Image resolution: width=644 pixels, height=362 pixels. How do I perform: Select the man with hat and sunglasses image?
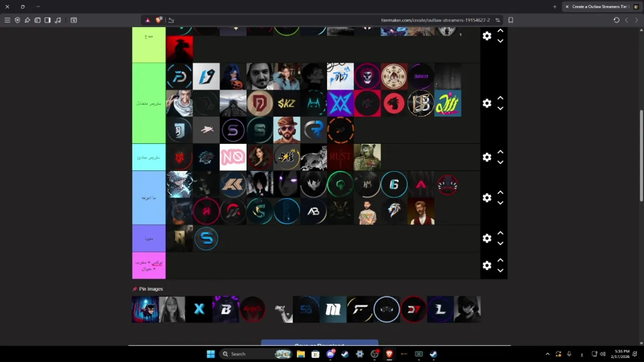pos(287,130)
